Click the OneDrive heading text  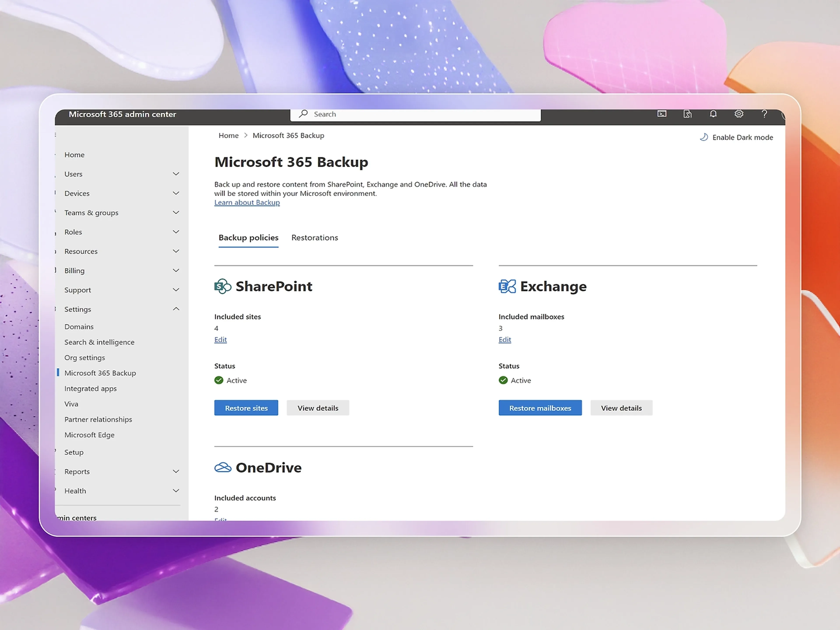tap(268, 467)
